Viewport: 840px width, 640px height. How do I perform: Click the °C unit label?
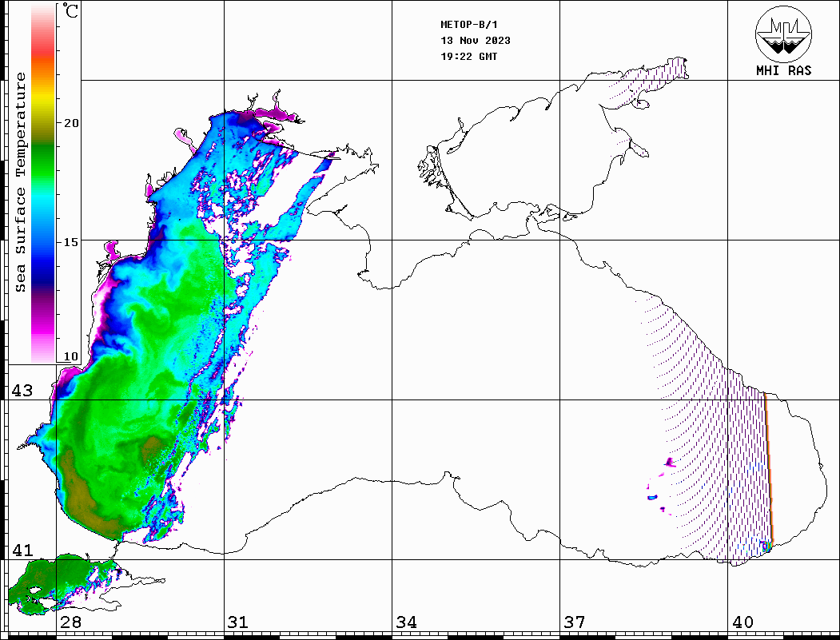[70, 10]
